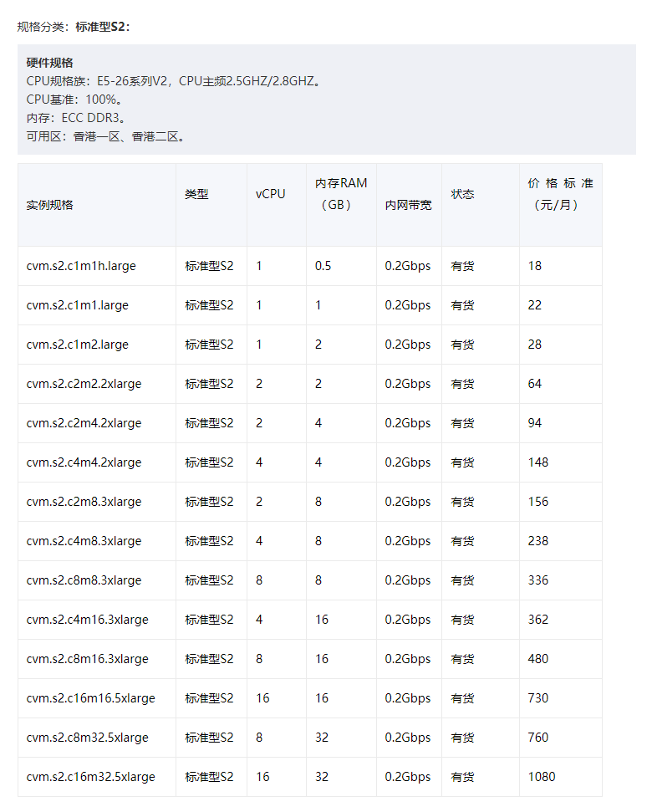
Task: Click 0.2Gbps bandwidth in c16m32.5xlarge row
Action: 408,778
